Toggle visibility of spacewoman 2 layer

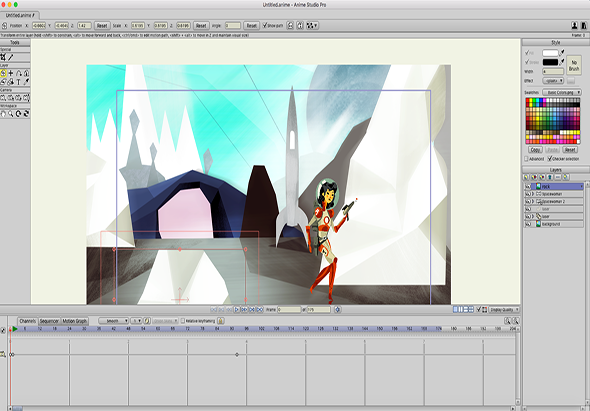(528, 202)
